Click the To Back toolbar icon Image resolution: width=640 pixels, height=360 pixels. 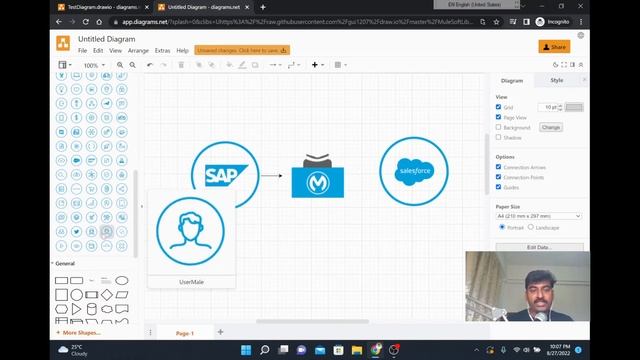click(211, 65)
